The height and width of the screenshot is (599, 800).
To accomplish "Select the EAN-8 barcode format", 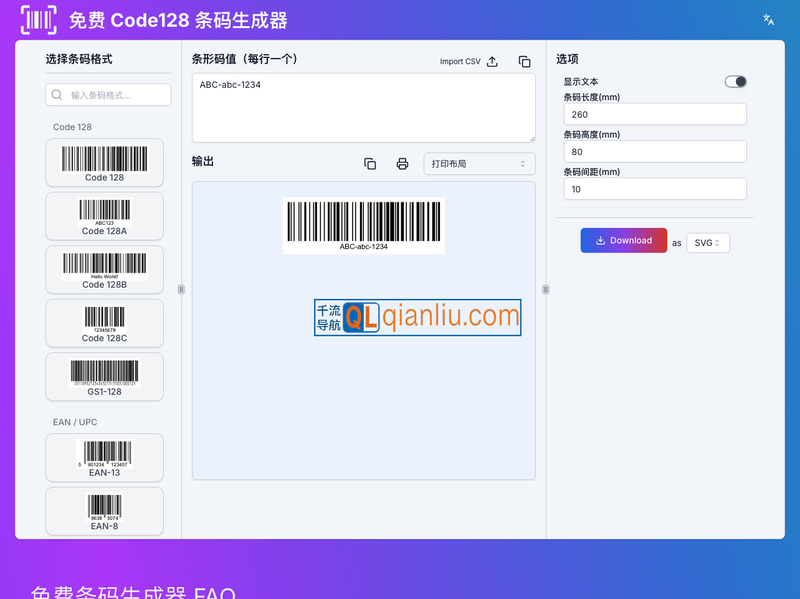I will click(x=104, y=511).
